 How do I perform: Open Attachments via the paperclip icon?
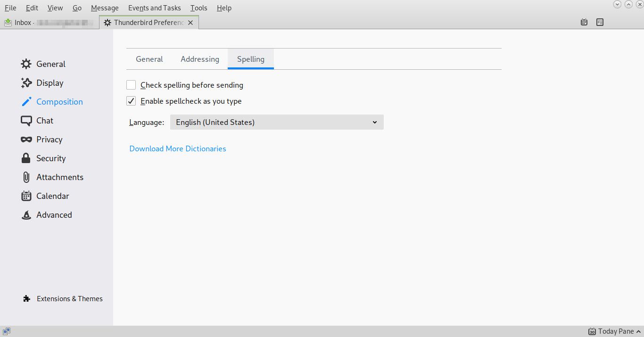point(26,177)
